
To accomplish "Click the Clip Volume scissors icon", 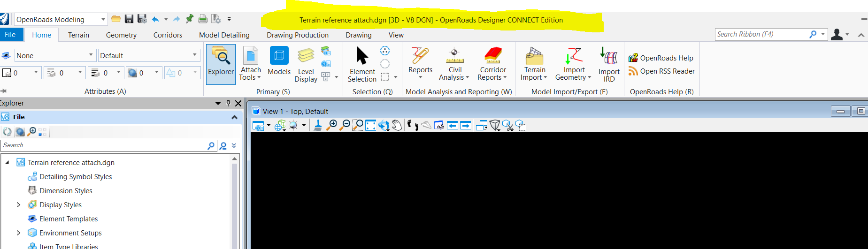I will pos(508,125).
